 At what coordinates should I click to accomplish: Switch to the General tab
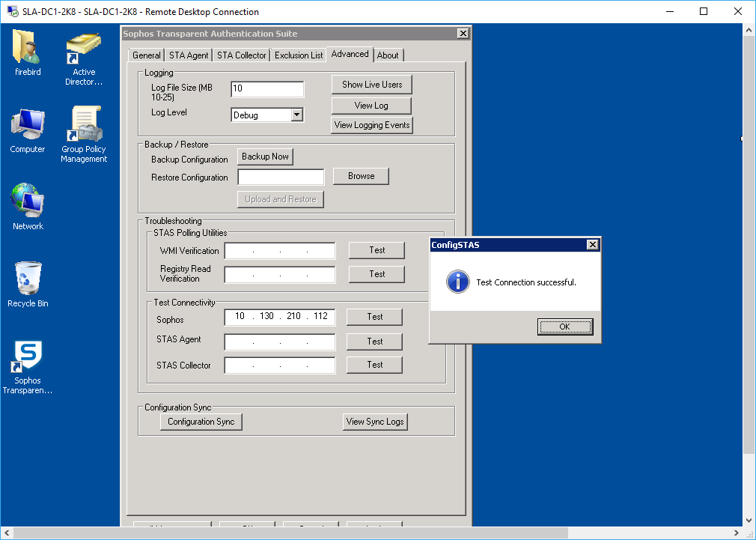point(146,55)
